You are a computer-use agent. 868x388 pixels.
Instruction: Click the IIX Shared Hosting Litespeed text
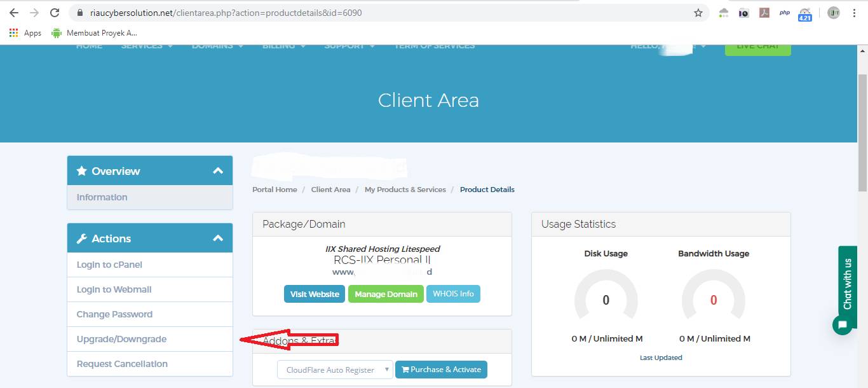click(x=383, y=249)
